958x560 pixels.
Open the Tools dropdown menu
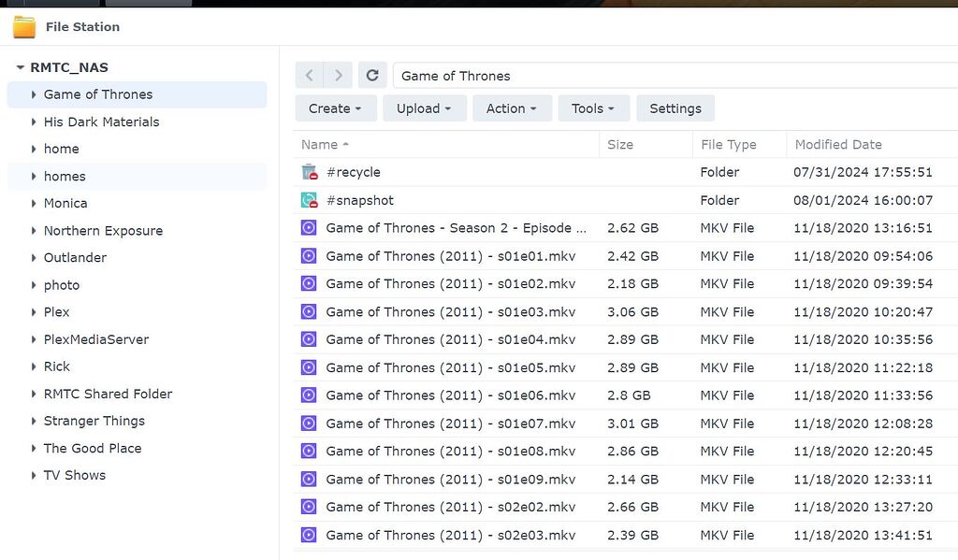(x=594, y=108)
